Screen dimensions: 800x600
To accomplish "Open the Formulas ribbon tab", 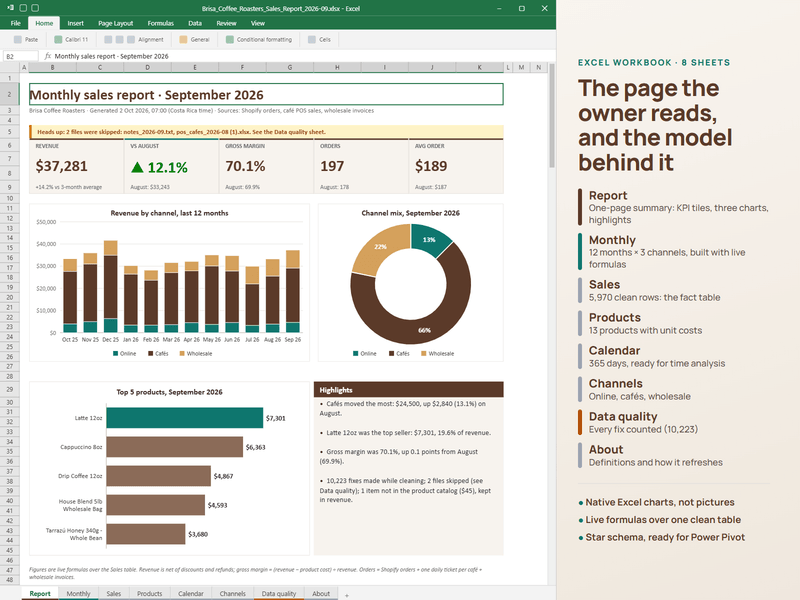I will (161, 23).
